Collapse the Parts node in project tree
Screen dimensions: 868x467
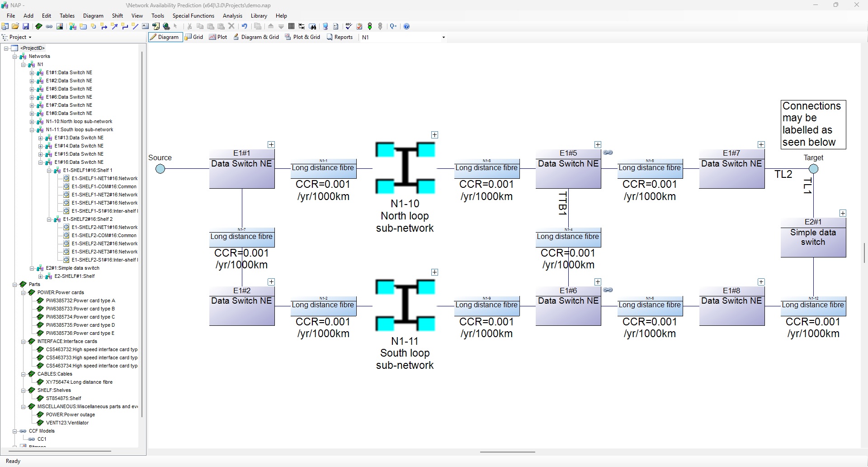[15, 285]
